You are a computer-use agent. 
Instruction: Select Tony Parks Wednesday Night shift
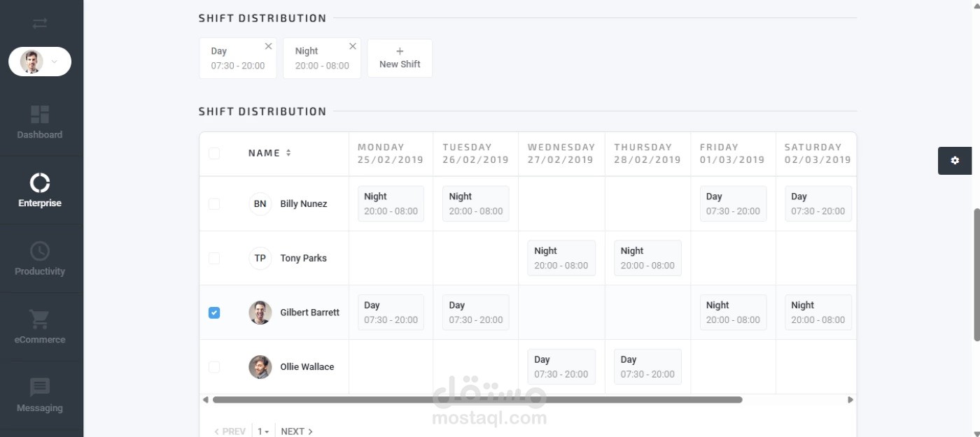coord(561,258)
